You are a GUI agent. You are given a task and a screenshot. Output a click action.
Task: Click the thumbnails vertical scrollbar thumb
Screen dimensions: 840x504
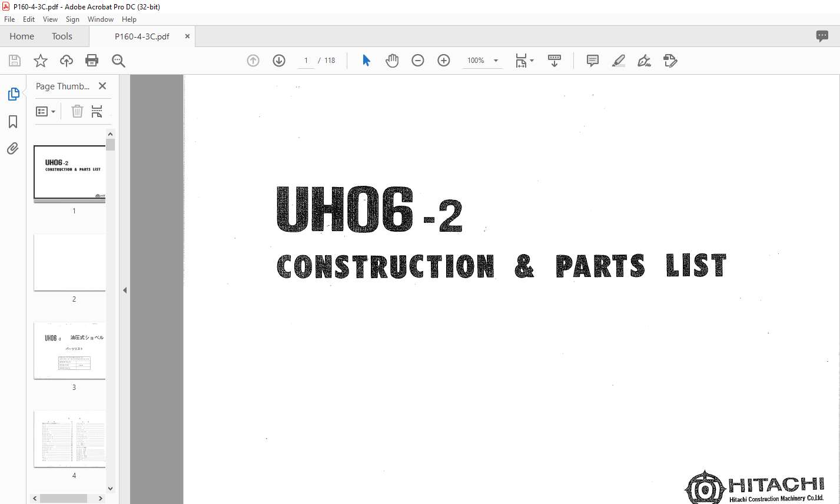110,145
